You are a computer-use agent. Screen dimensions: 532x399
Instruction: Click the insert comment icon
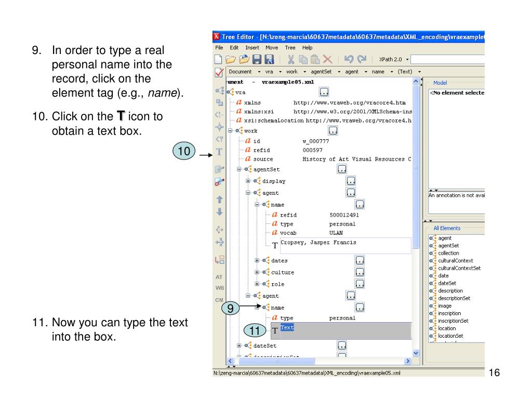point(219,115)
